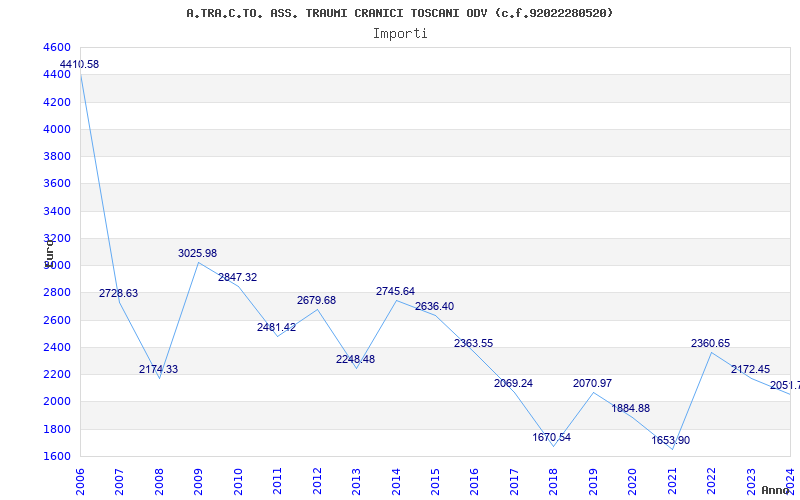Screen dimensions: 800x500
Task: Select the 2679.68 data point
Action: pos(316,301)
